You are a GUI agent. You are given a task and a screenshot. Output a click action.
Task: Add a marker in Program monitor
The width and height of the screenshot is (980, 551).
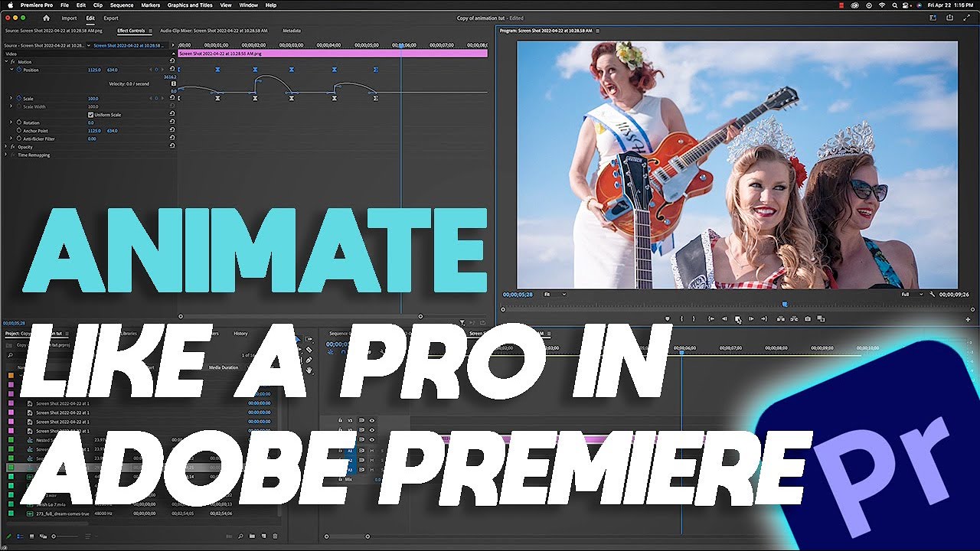click(x=668, y=319)
